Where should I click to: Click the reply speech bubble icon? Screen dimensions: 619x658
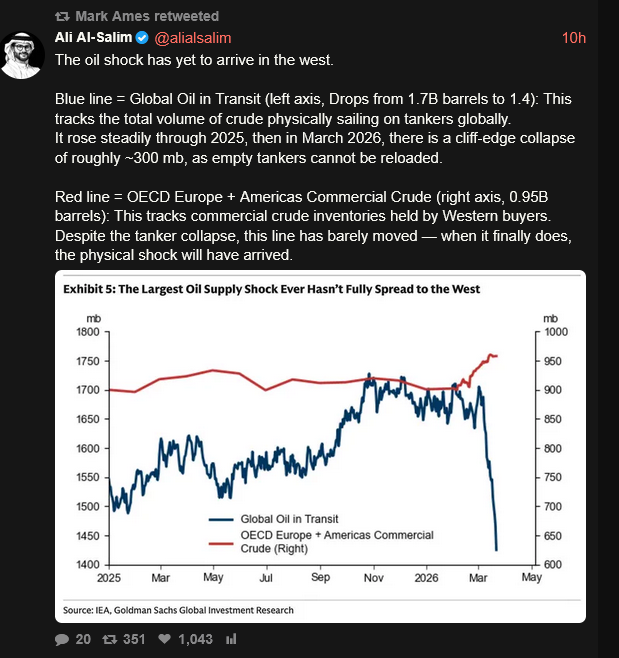62,639
